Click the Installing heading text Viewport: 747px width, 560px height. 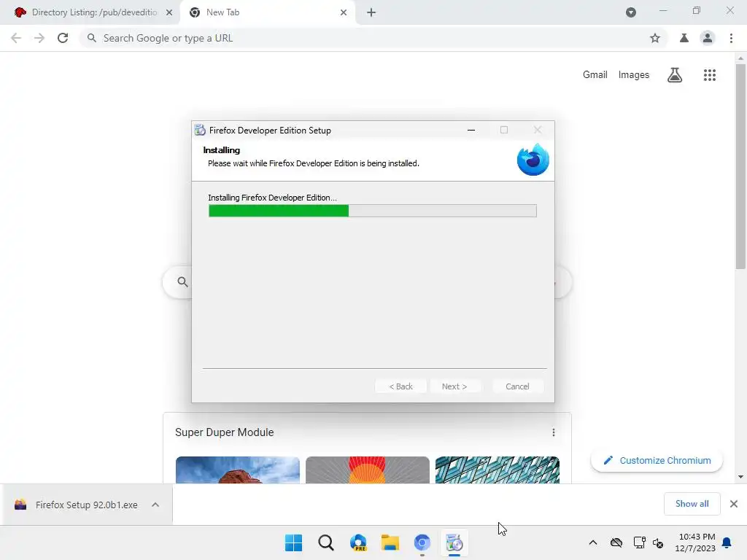pos(222,150)
